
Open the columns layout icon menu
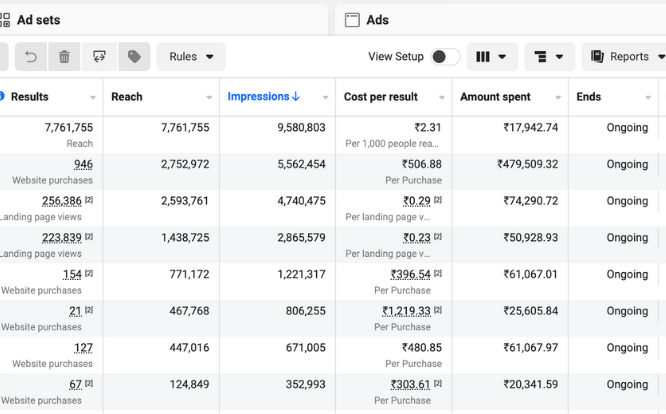(492, 57)
